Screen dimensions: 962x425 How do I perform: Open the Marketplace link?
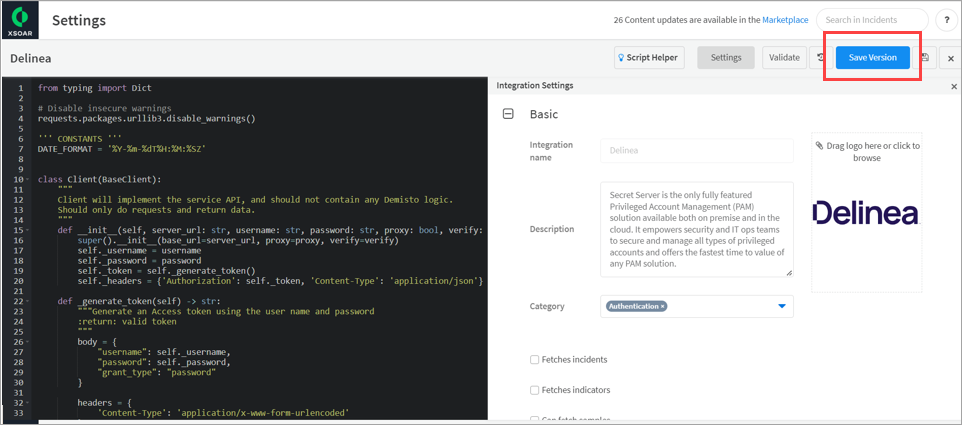point(785,20)
